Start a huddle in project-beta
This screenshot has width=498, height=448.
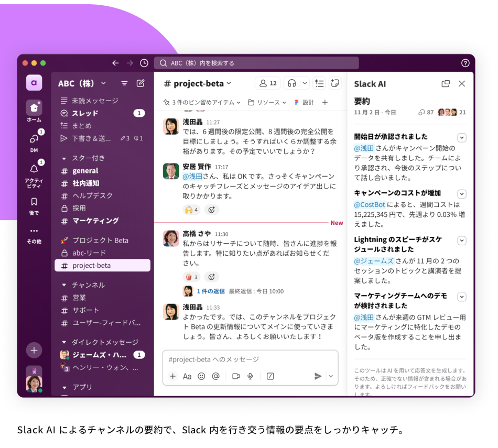[291, 83]
